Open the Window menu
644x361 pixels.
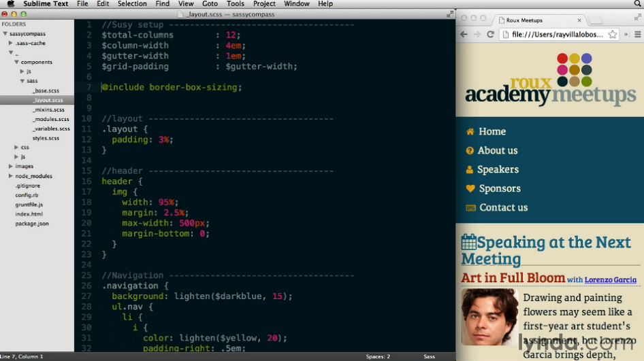(x=297, y=3)
